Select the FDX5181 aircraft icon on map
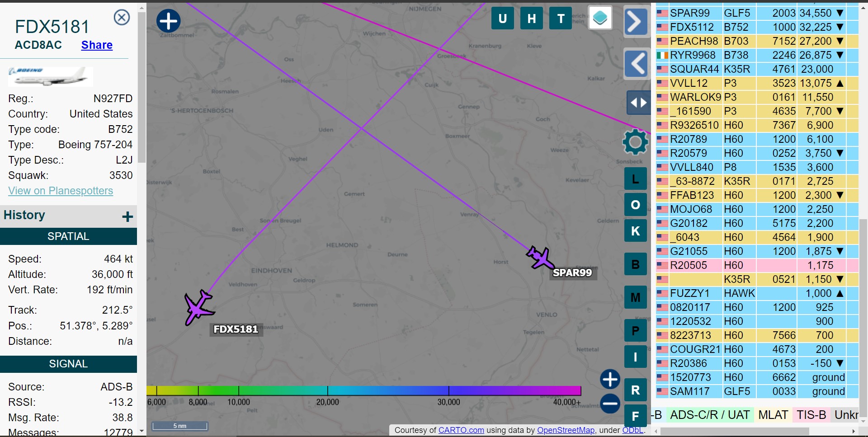The height and width of the screenshot is (437, 868). pyautogui.click(x=198, y=308)
